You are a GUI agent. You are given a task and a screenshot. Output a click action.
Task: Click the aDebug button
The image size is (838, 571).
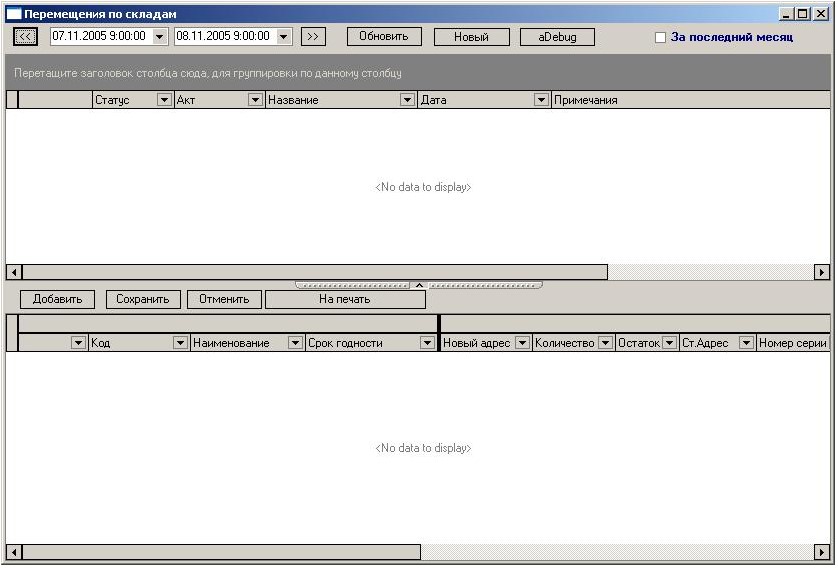point(557,36)
